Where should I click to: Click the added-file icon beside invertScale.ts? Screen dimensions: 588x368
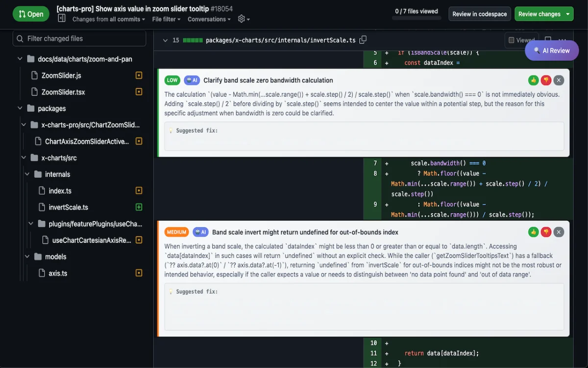tap(139, 207)
